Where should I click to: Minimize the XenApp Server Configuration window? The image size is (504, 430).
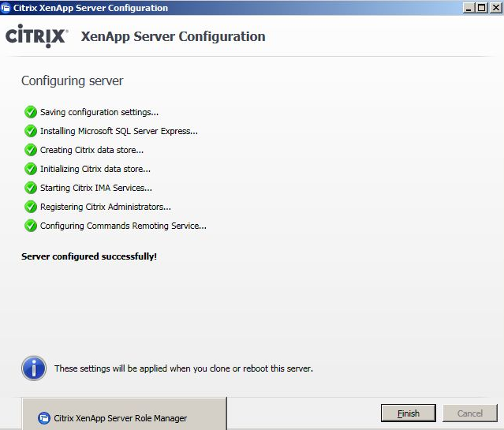pyautogui.click(x=469, y=8)
